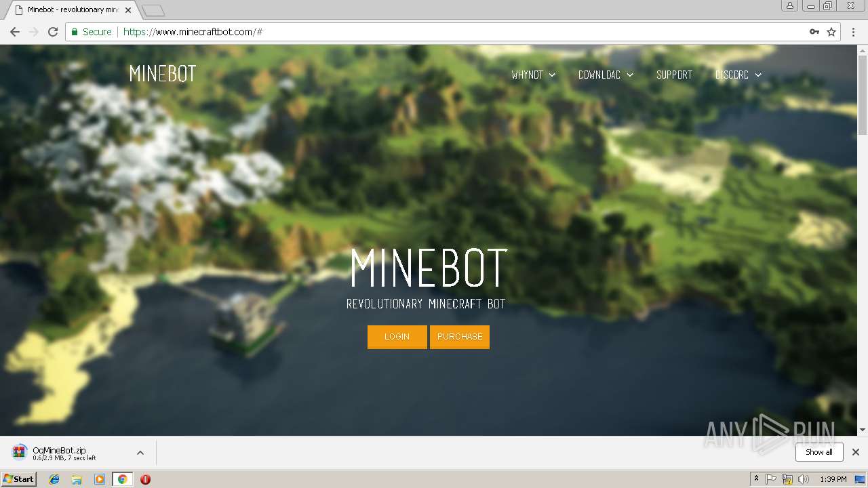Open Windows Explorer folder from taskbar
The image size is (868, 488).
(77, 479)
